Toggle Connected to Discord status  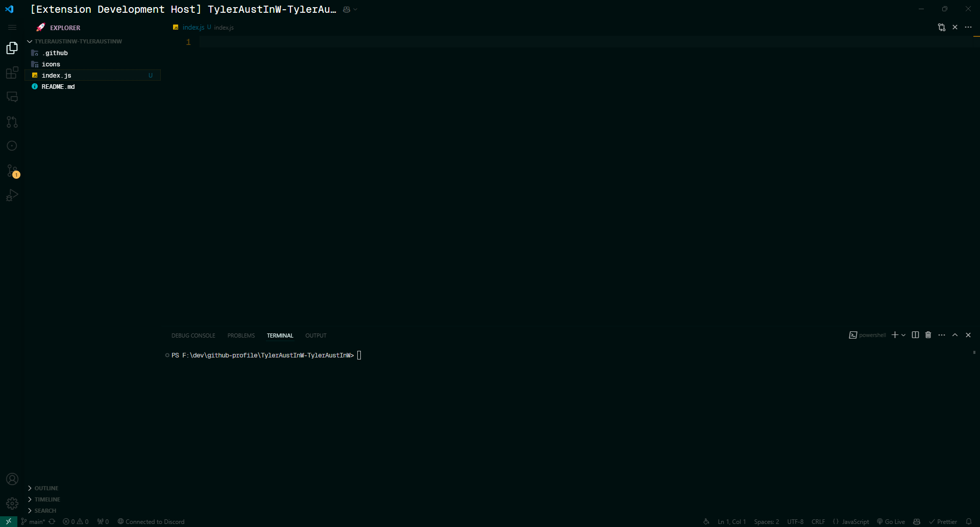(x=151, y=521)
